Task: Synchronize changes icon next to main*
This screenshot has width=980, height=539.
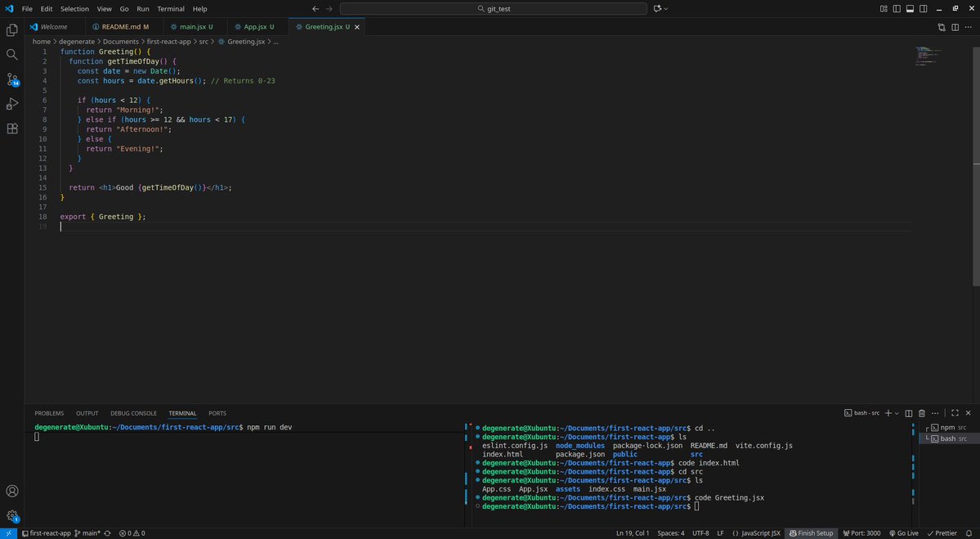Action: [x=108, y=533]
